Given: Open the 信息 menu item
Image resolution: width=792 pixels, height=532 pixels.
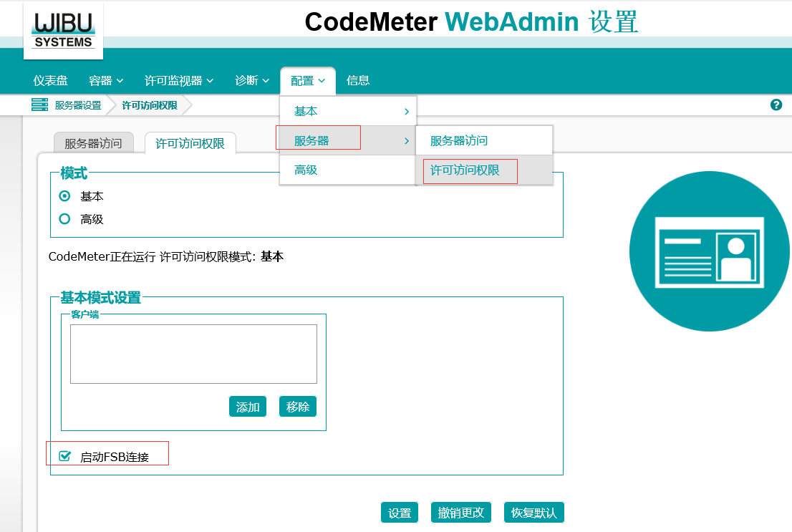Looking at the screenshot, I should [358, 80].
